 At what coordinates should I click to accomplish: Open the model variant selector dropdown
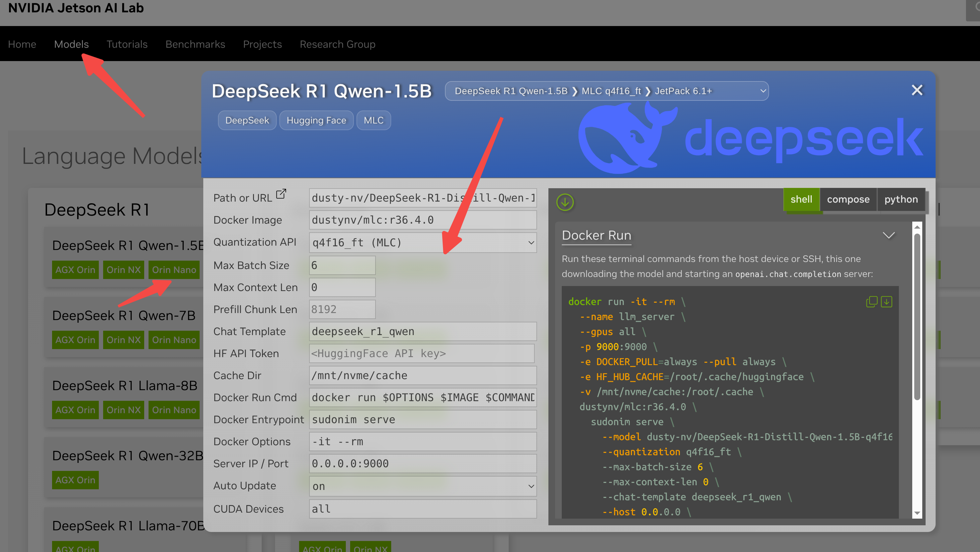[606, 91]
